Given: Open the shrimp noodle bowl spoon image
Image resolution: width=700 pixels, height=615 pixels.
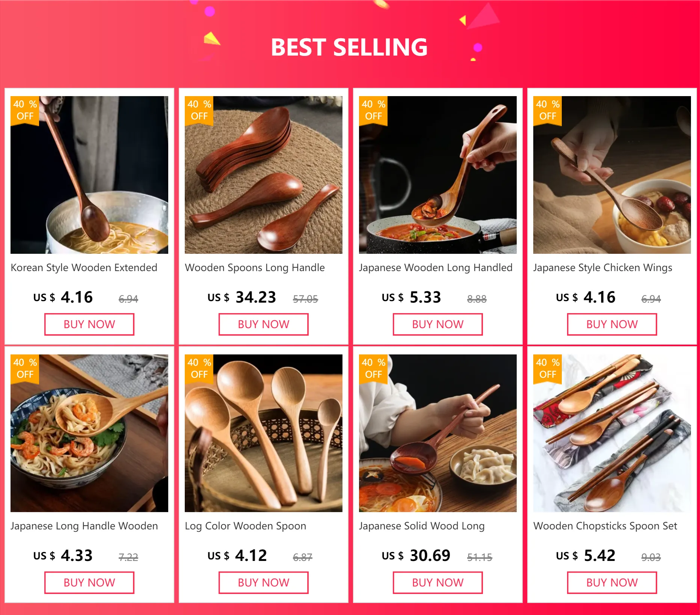Looking at the screenshot, I should click(89, 433).
